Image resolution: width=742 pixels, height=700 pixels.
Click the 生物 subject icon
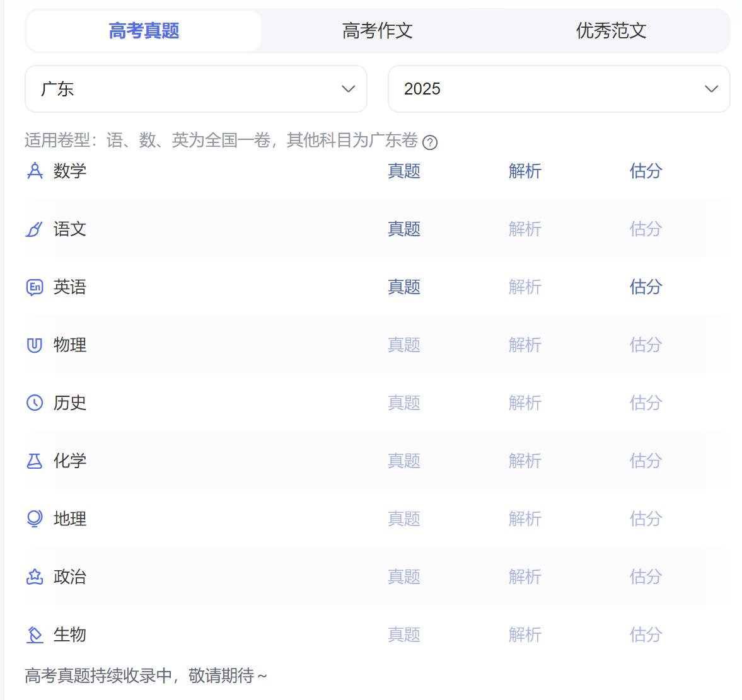pyautogui.click(x=33, y=635)
